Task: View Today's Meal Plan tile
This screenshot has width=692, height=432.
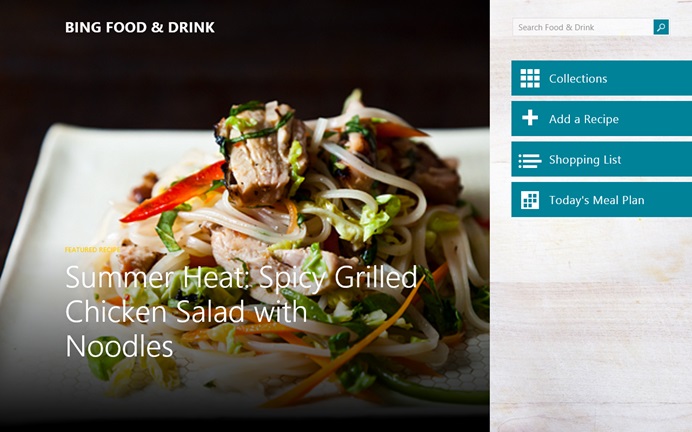Action: pos(602,200)
